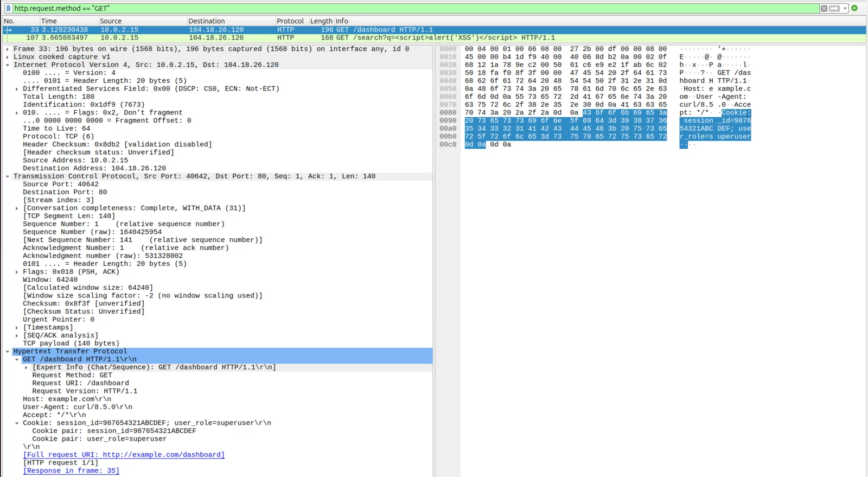Image resolution: width=868 pixels, height=477 pixels.
Task: Select the Cookie pair user_role=superuser line
Action: tap(99, 439)
